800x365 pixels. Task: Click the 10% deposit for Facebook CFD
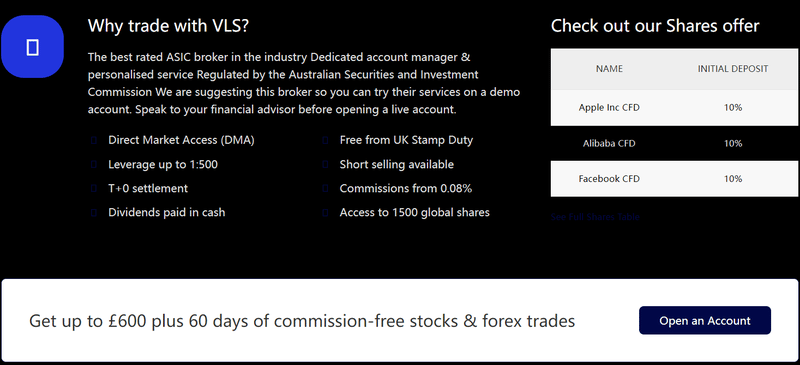(x=733, y=179)
